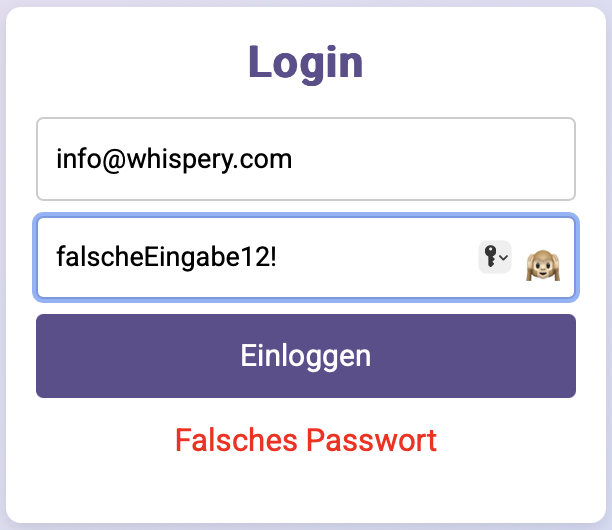
Task: Click the red Falsches Passwort message
Action: (306, 440)
